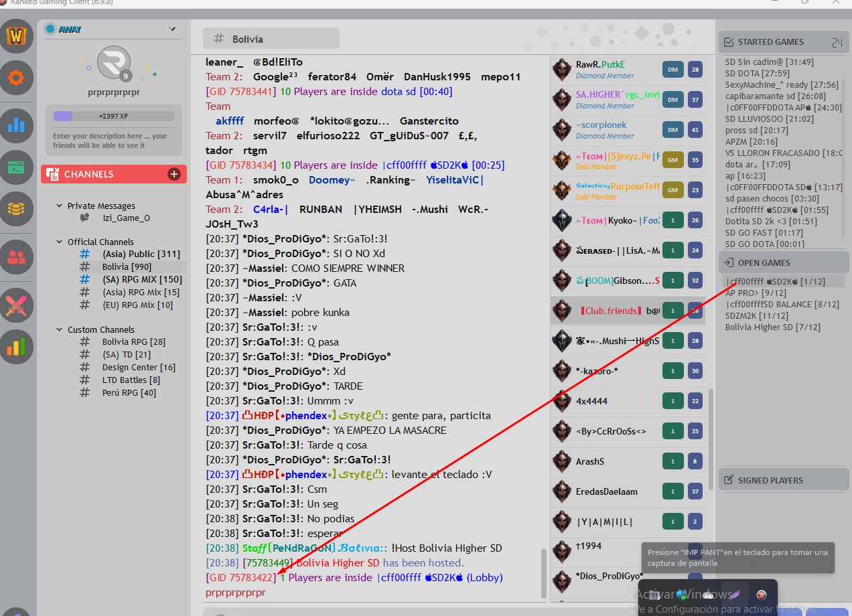Click the [GID 75783441] link in chat
The width and height of the screenshot is (852, 616).
(241, 92)
